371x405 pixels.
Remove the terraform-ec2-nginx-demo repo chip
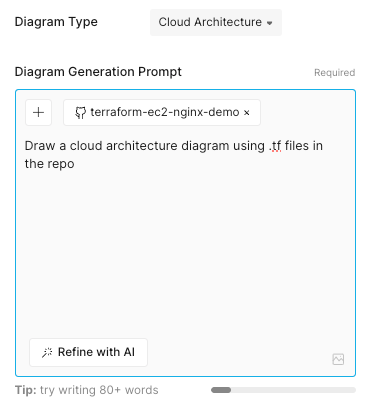tap(247, 113)
